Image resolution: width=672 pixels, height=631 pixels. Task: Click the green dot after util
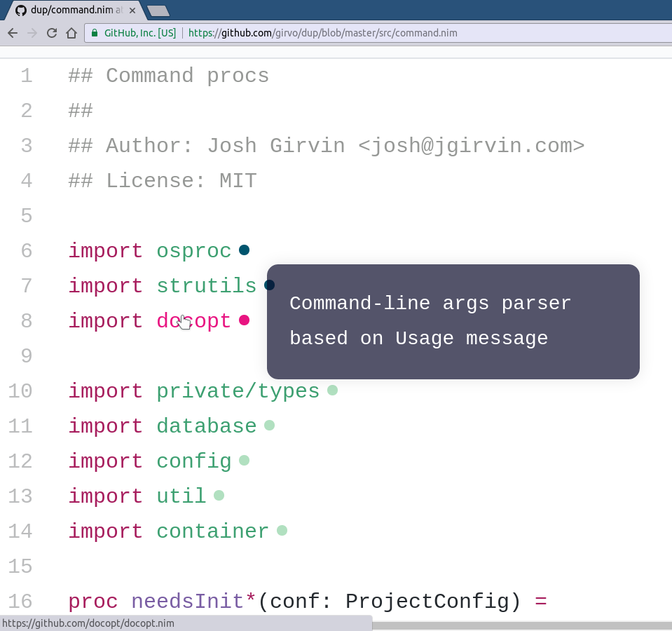(x=219, y=496)
